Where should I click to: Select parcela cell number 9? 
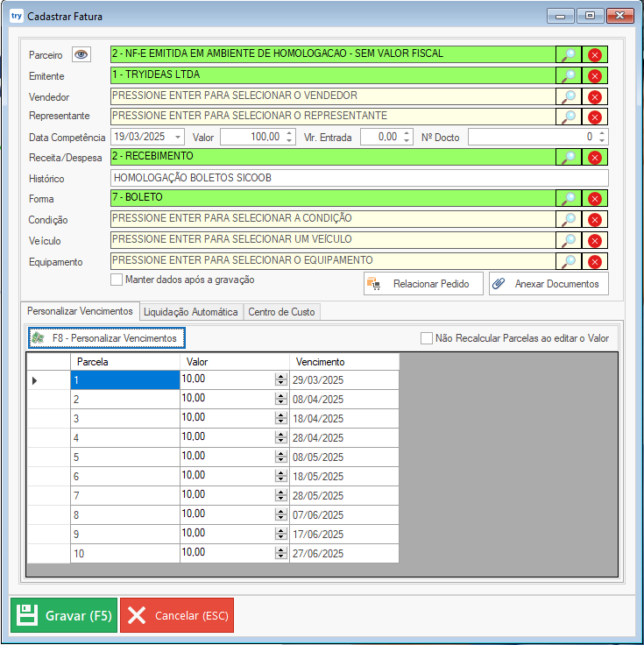click(125, 535)
